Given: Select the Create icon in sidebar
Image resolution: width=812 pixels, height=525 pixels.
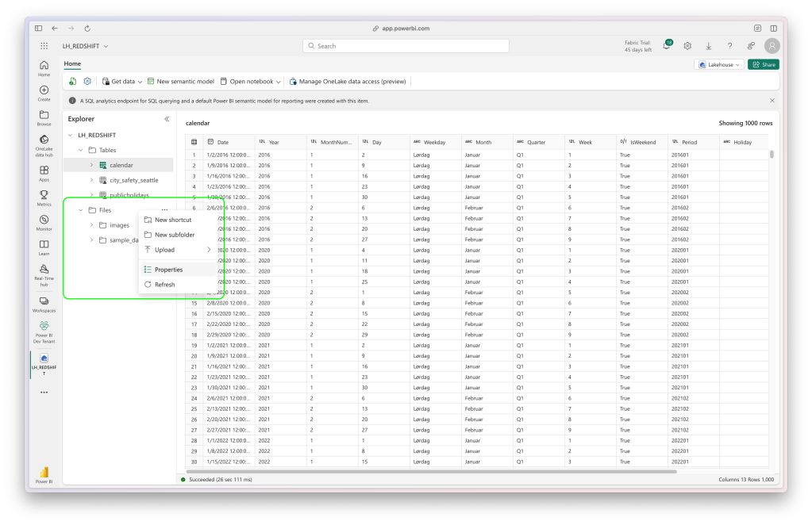Looking at the screenshot, I should pyautogui.click(x=44, y=94).
